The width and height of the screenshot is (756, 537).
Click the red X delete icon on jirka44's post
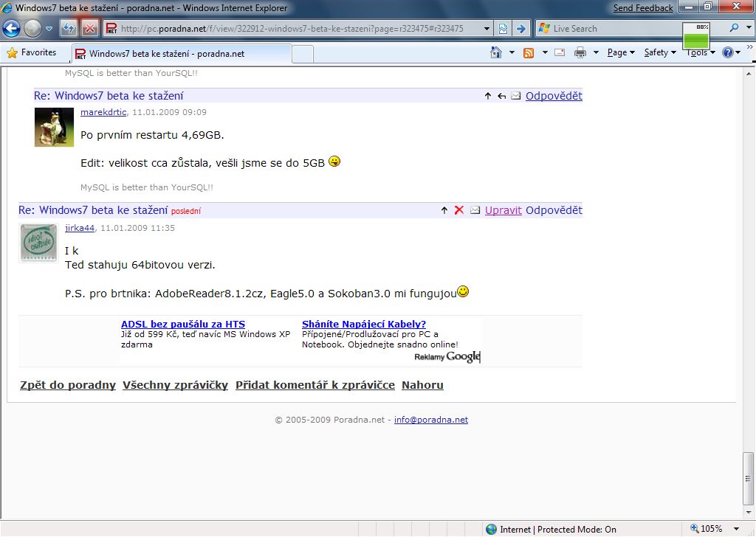459,210
